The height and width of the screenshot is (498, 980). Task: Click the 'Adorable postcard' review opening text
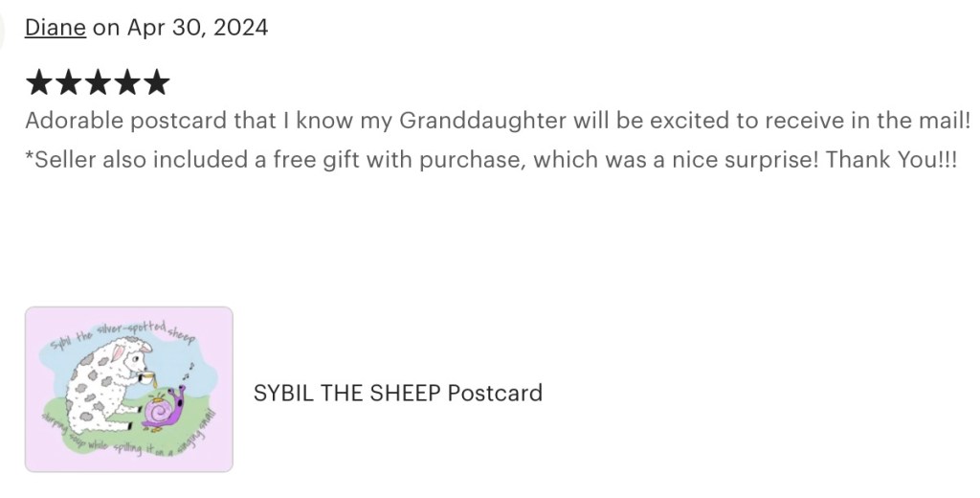click(125, 121)
